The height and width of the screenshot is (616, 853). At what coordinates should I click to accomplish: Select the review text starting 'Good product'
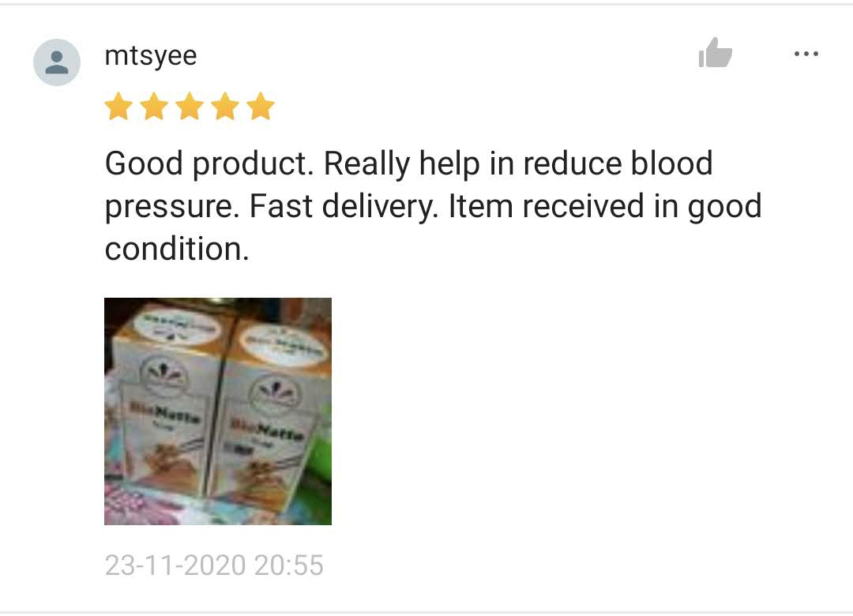click(x=433, y=205)
